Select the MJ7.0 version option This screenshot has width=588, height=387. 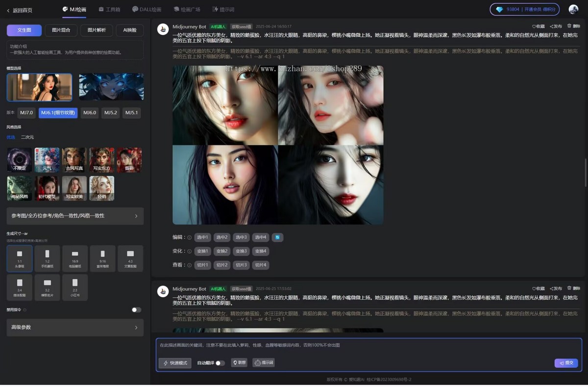pos(26,113)
